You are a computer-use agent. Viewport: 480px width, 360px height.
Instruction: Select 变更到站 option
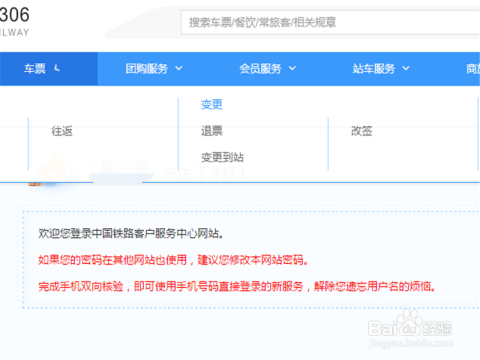pyautogui.click(x=222, y=157)
